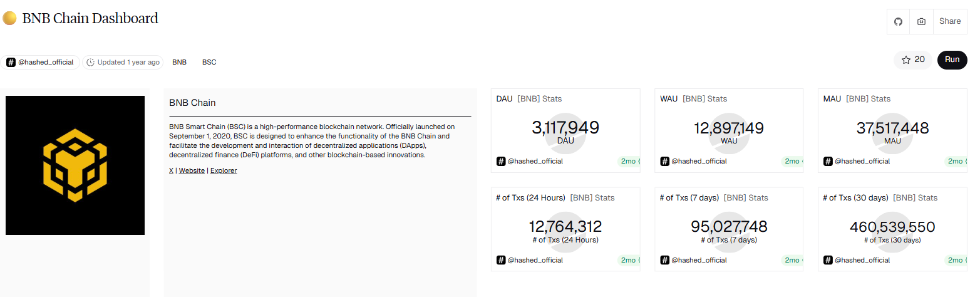The image size is (980, 297).
Task: Click hashed_official avatar in the MAU card
Action: [828, 161]
